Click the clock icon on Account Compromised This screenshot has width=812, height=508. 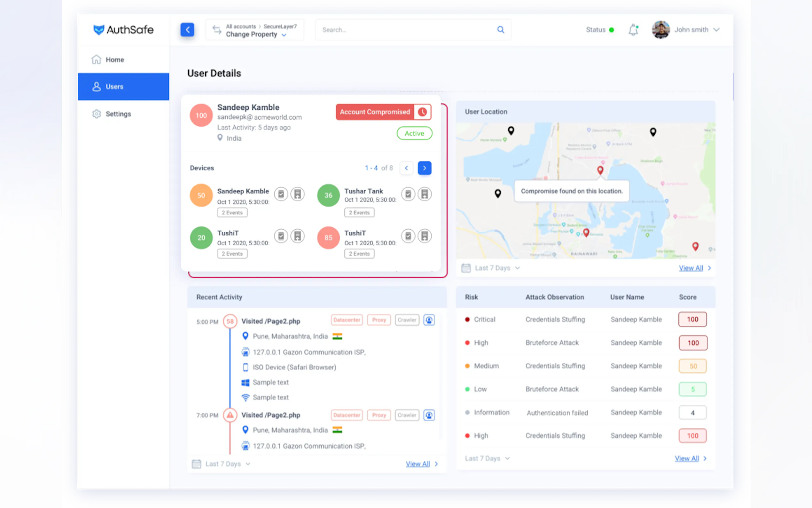click(422, 112)
